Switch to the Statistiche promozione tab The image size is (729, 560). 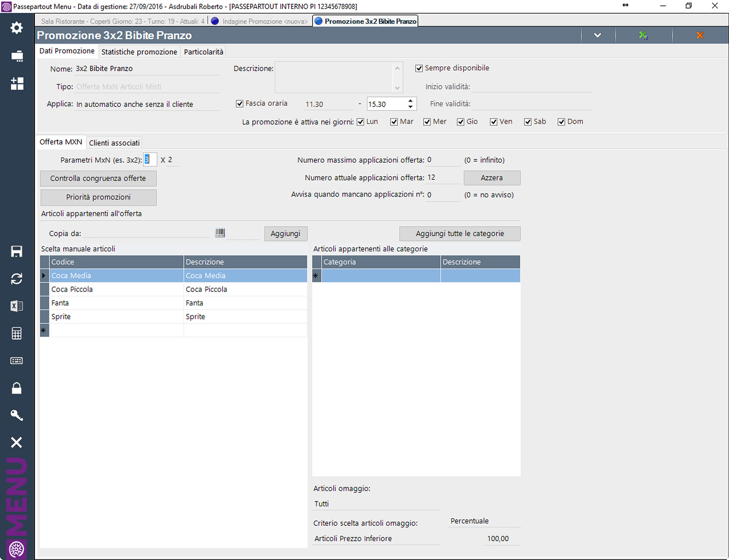click(139, 51)
